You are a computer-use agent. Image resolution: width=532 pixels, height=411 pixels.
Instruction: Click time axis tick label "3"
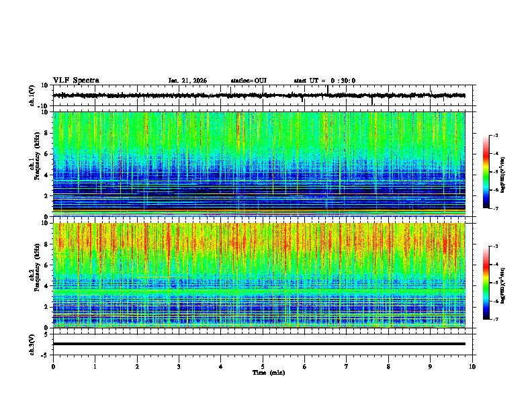179,367
